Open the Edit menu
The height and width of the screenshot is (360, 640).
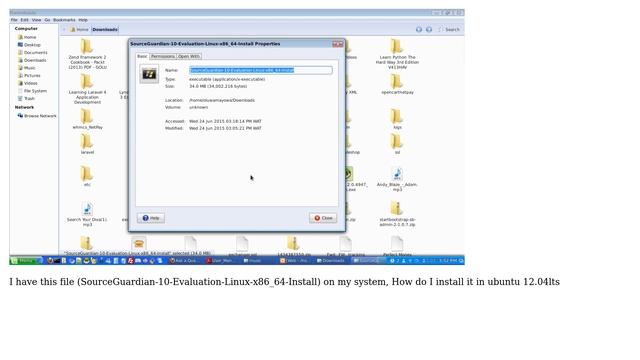coord(24,20)
